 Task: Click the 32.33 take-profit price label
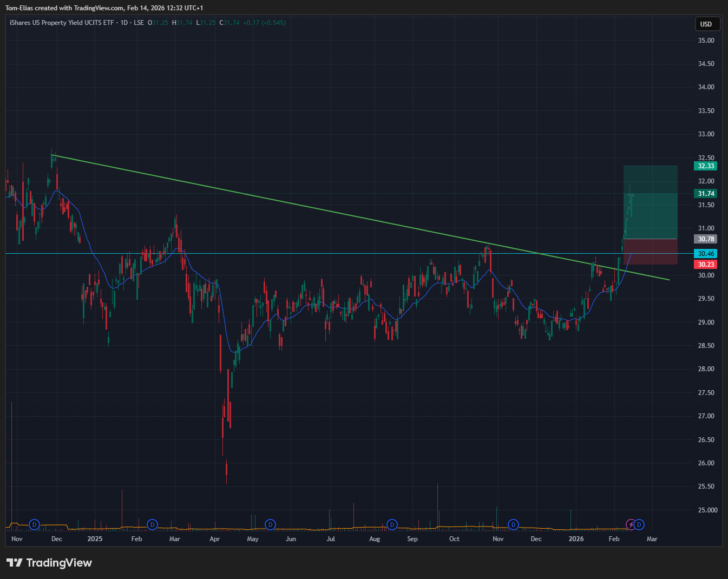click(706, 166)
